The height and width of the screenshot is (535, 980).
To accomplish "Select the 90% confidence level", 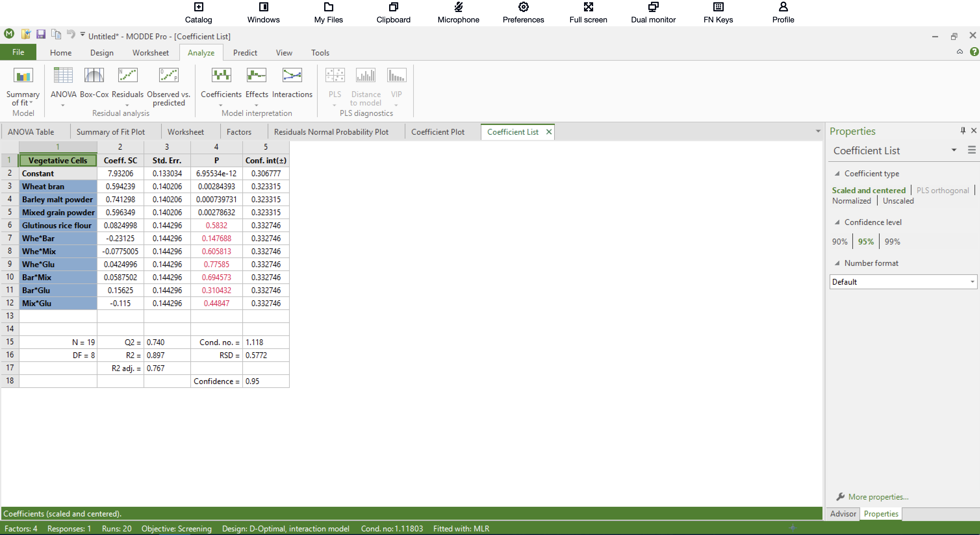I will tap(839, 242).
